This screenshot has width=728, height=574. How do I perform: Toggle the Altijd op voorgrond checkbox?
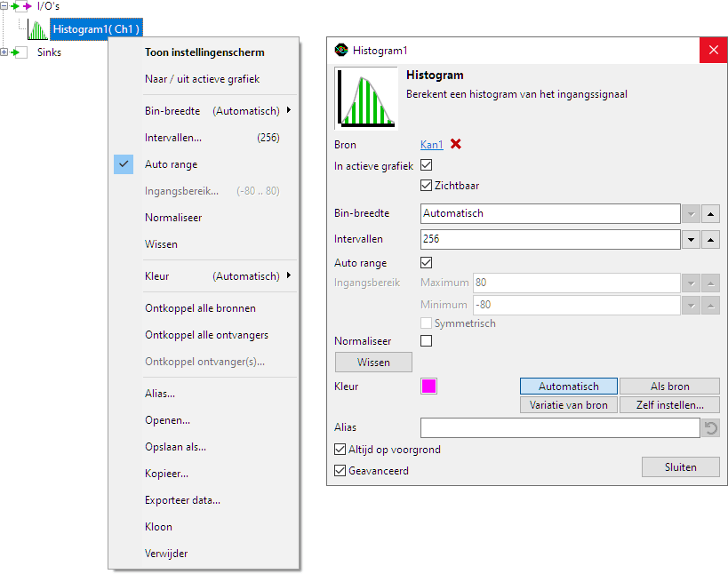pyautogui.click(x=340, y=450)
